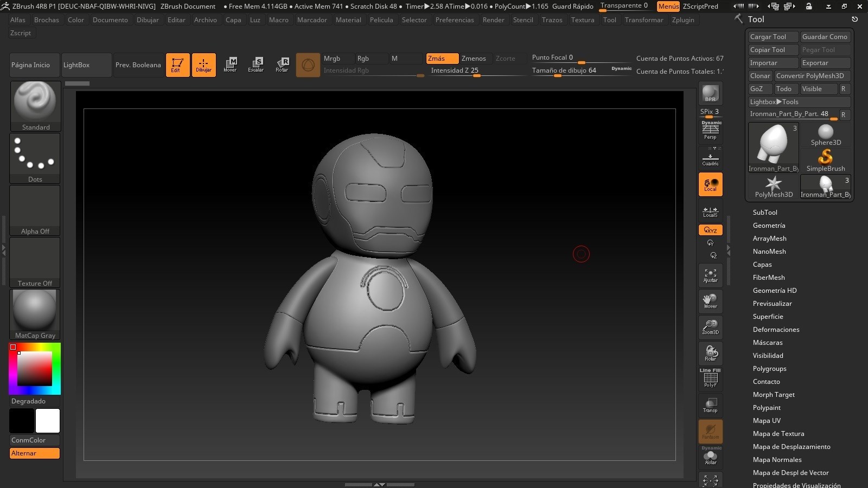
Task: Choose the Rotar rotate icon in top shelf
Action: (x=282, y=65)
